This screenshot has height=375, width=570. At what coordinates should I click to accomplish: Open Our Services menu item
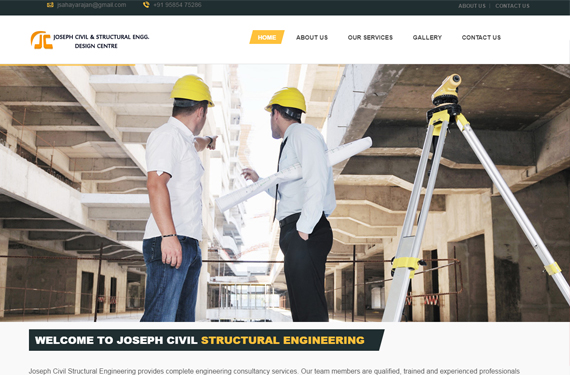point(370,37)
